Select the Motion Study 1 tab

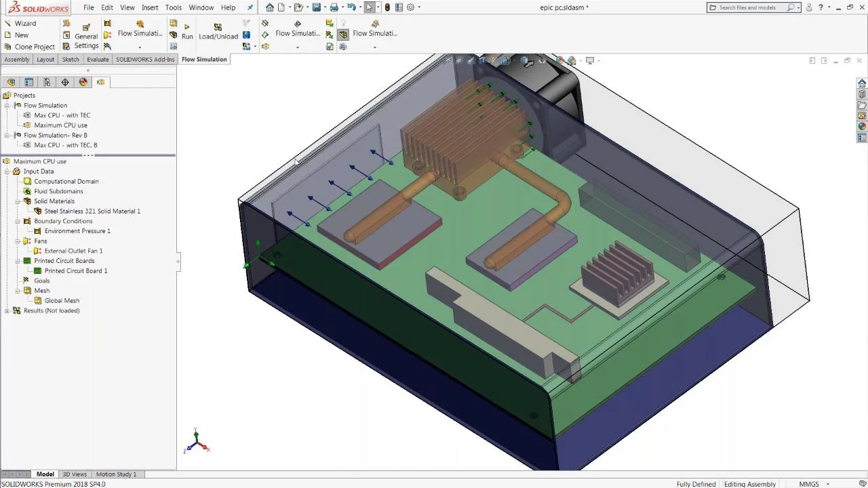pos(116,474)
